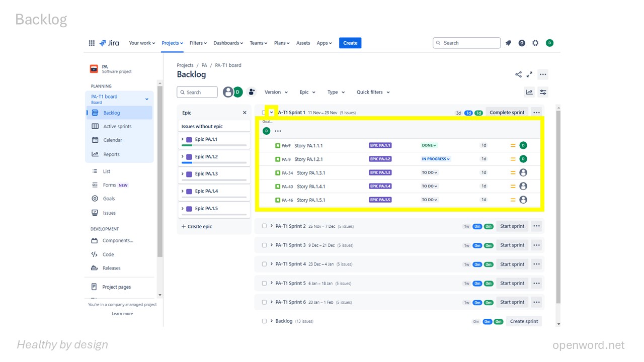This screenshot has width=644, height=362.
Task: Open the view settings sliders icon
Action: [x=543, y=92]
